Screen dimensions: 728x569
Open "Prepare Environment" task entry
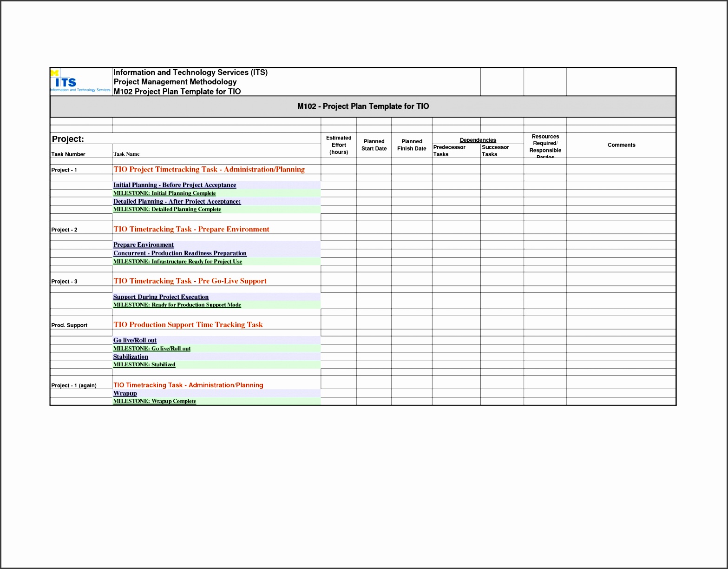click(x=143, y=245)
